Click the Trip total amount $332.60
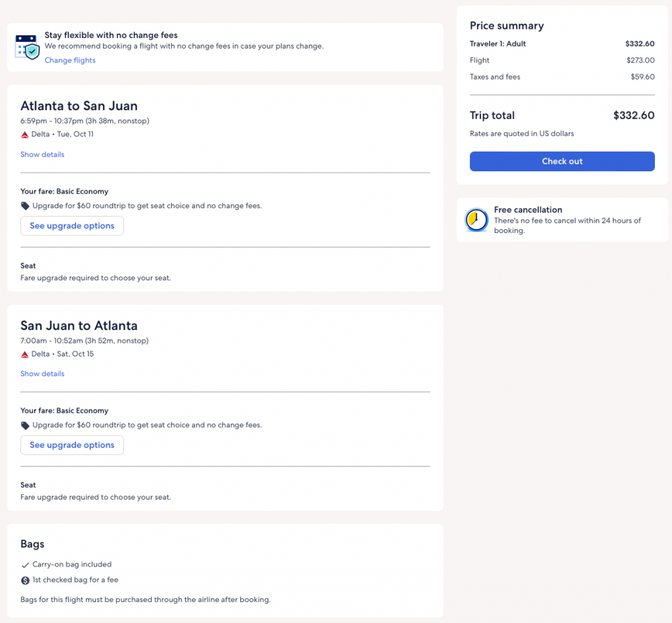The image size is (672, 623). point(633,116)
